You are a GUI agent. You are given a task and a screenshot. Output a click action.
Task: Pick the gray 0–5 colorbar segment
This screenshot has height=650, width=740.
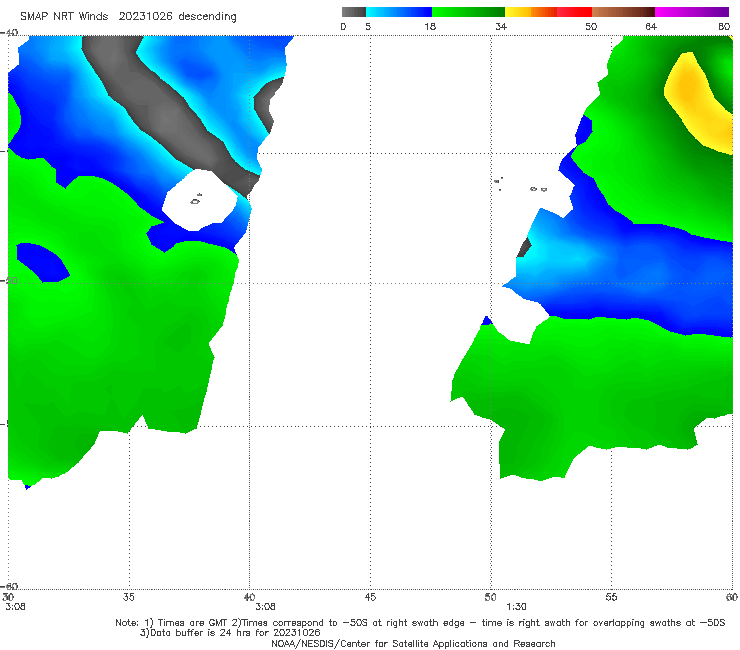pyautogui.click(x=354, y=12)
